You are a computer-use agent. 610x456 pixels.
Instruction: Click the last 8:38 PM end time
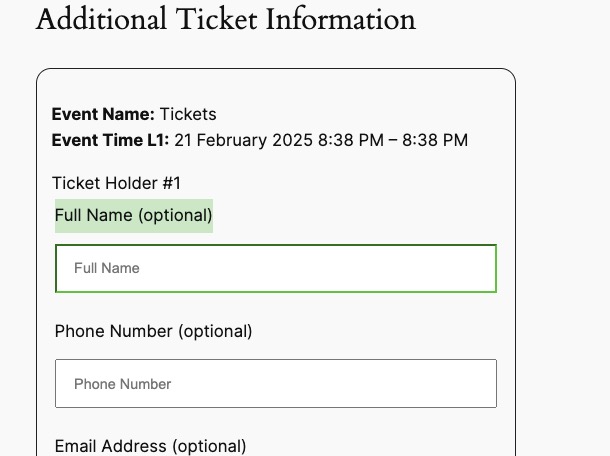(435, 140)
